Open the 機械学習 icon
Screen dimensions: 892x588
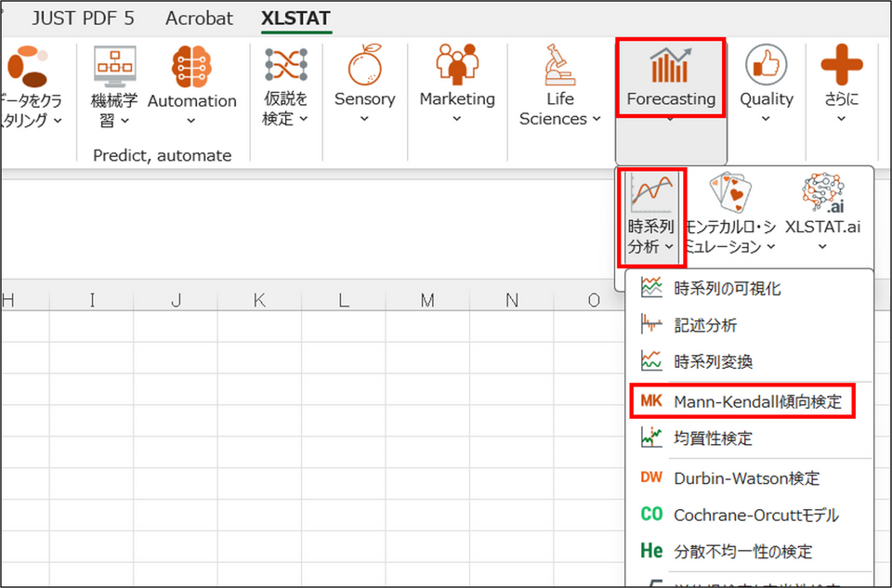[114, 67]
